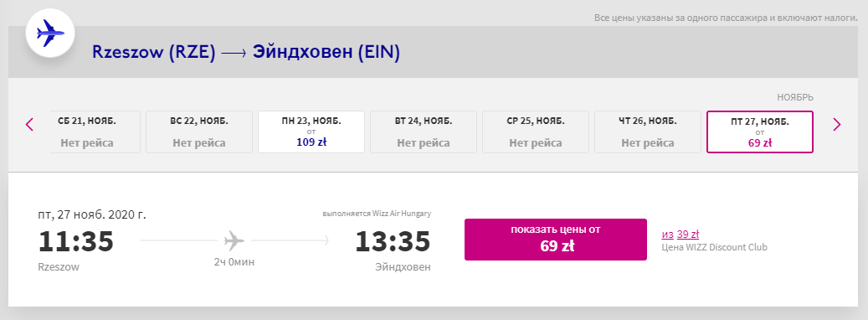Select Monday 23 November 109 zł tab
868x320 pixels.
point(311,132)
